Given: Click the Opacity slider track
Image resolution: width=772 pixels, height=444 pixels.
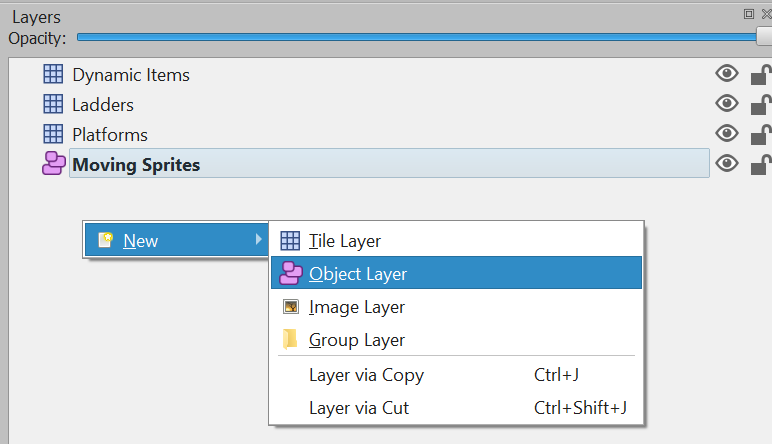Looking at the screenshot, I should [x=416, y=37].
